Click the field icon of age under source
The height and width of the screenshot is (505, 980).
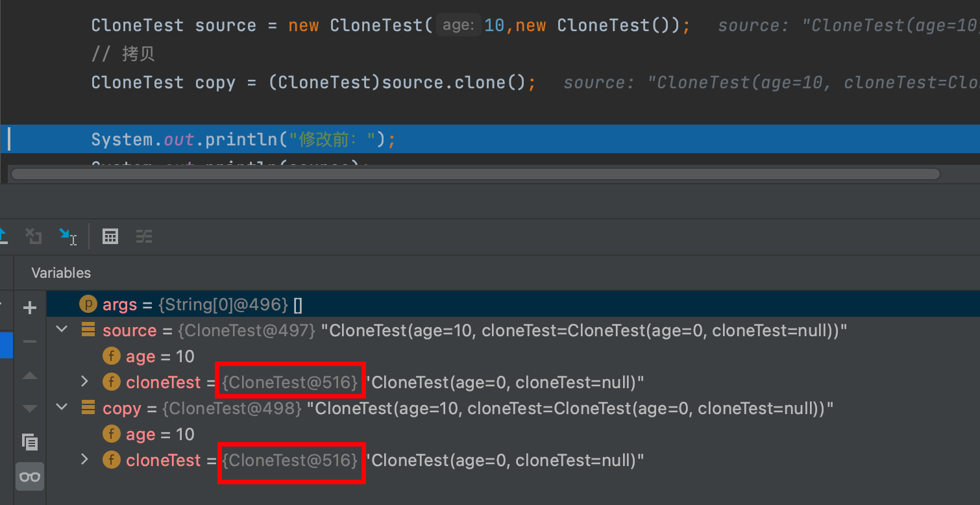pos(112,356)
